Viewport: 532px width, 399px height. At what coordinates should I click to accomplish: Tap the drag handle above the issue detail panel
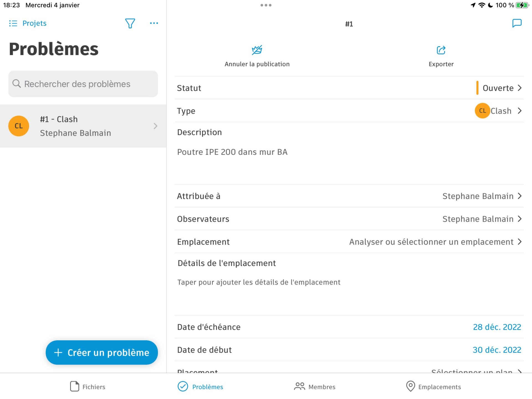[x=266, y=5]
